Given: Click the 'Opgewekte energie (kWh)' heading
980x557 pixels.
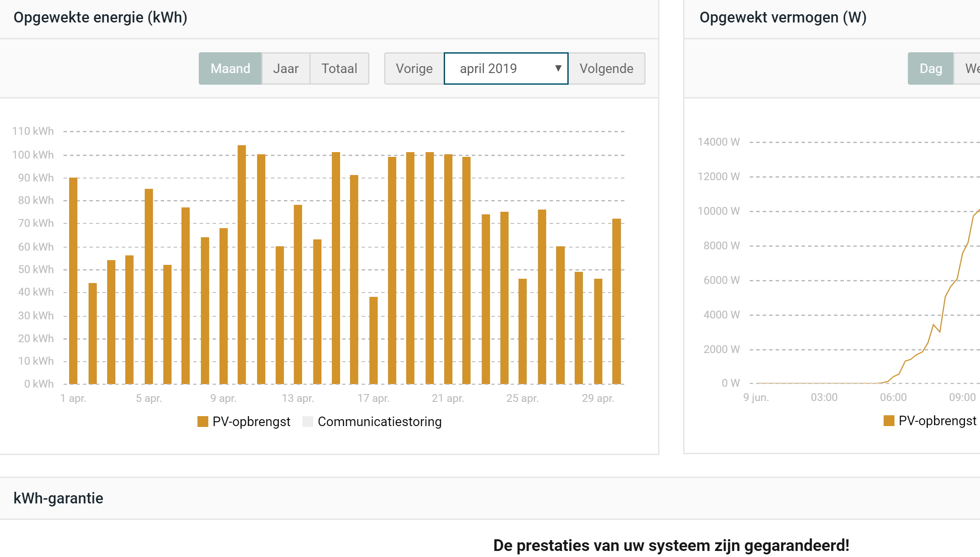Looking at the screenshot, I should pyautogui.click(x=100, y=17).
